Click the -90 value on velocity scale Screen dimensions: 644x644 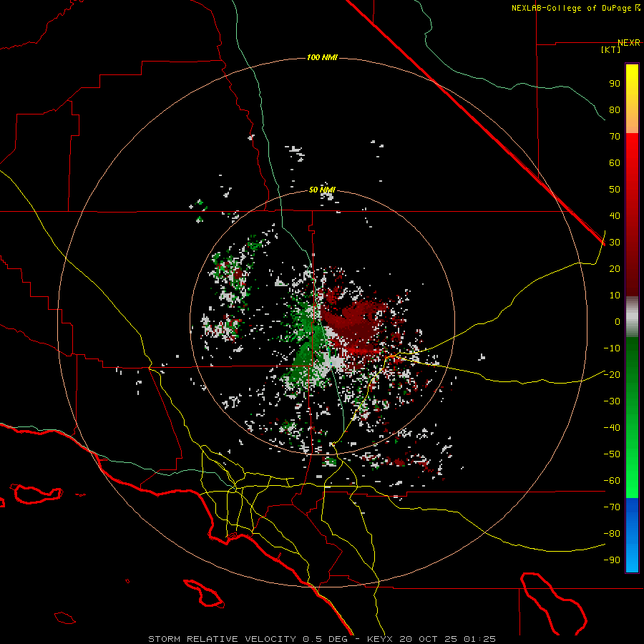(612, 560)
